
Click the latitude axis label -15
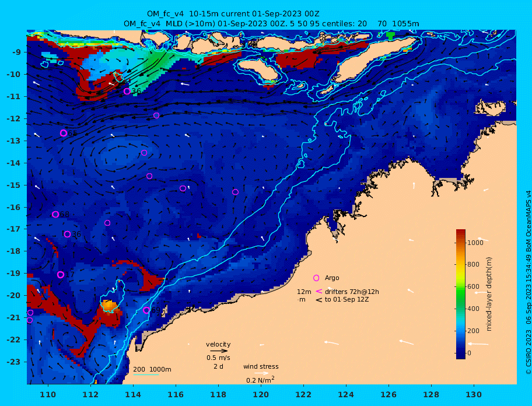pyautogui.click(x=13, y=185)
